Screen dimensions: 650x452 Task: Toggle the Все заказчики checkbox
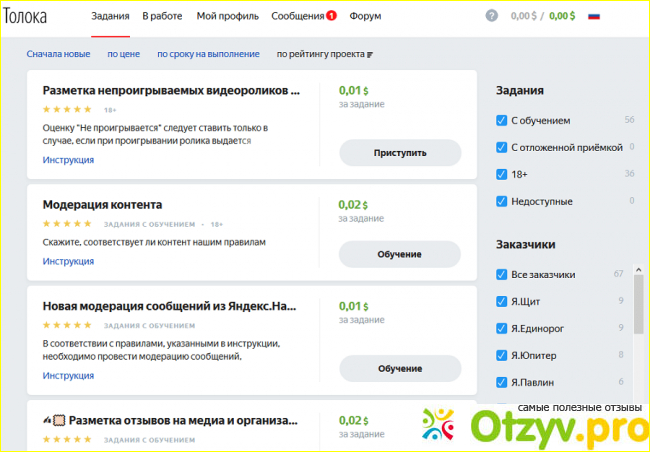(502, 274)
